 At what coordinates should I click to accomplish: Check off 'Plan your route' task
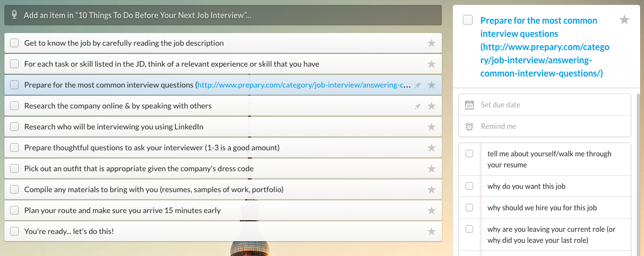[x=14, y=210]
